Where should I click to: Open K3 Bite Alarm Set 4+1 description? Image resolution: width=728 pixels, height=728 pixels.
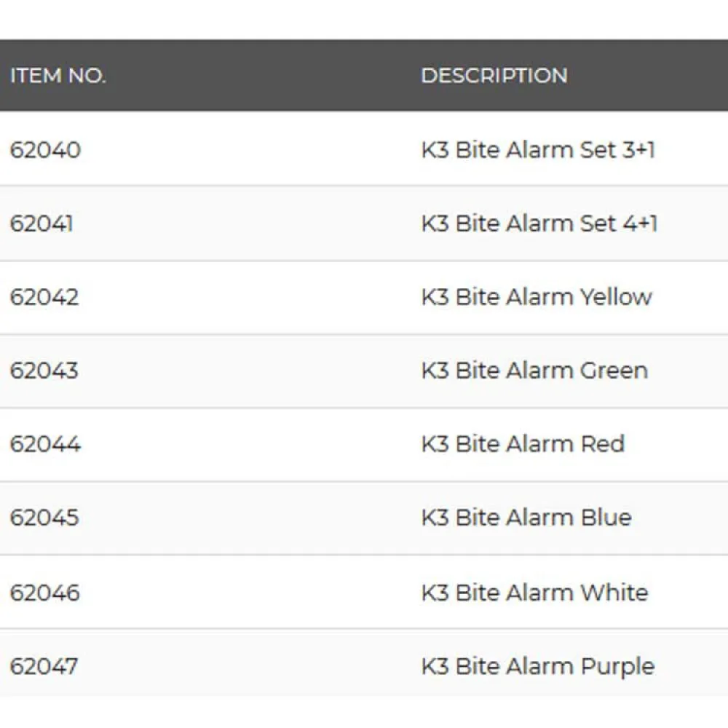[539, 223]
